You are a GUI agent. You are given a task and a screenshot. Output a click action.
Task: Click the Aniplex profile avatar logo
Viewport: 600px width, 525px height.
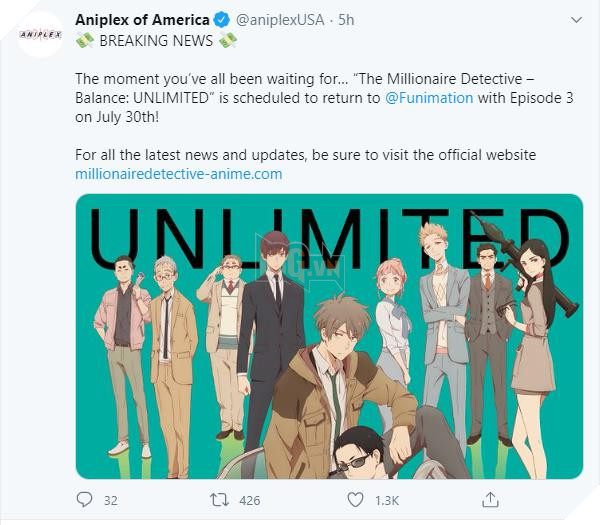coord(40,34)
